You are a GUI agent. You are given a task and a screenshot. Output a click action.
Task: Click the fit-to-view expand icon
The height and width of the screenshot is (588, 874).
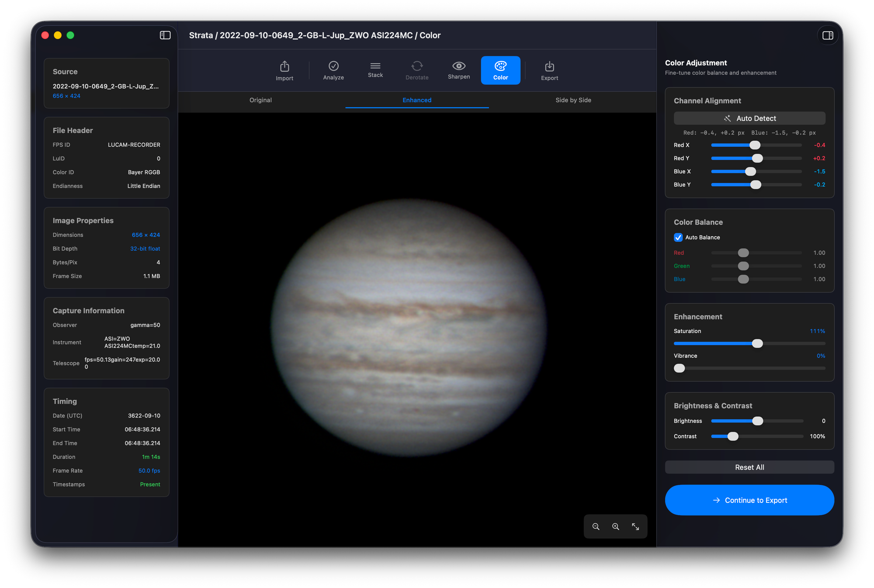(635, 526)
